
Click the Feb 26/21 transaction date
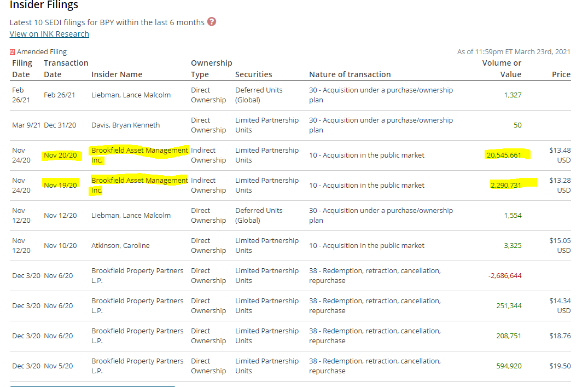59,95
